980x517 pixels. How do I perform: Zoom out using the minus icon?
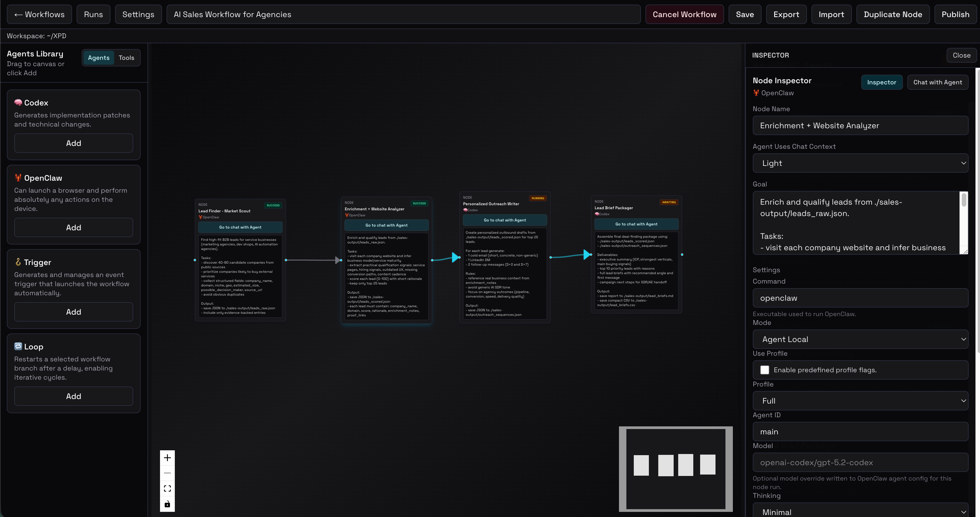pos(167,473)
